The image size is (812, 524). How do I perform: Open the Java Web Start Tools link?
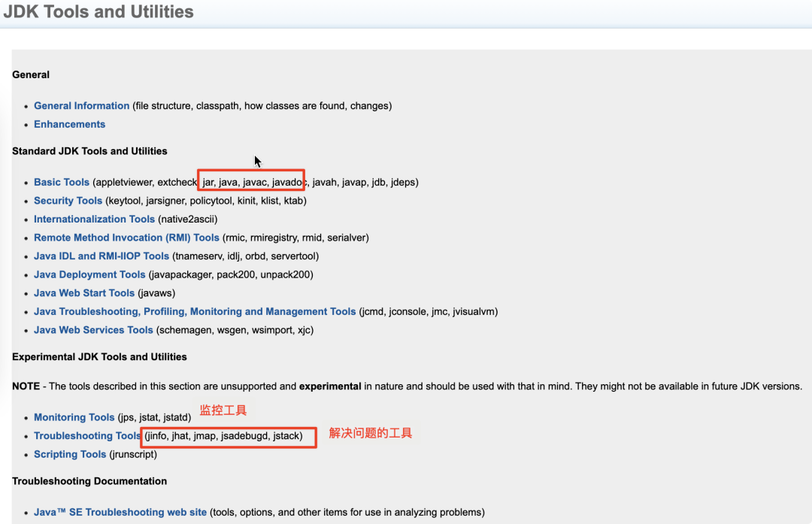coord(84,293)
